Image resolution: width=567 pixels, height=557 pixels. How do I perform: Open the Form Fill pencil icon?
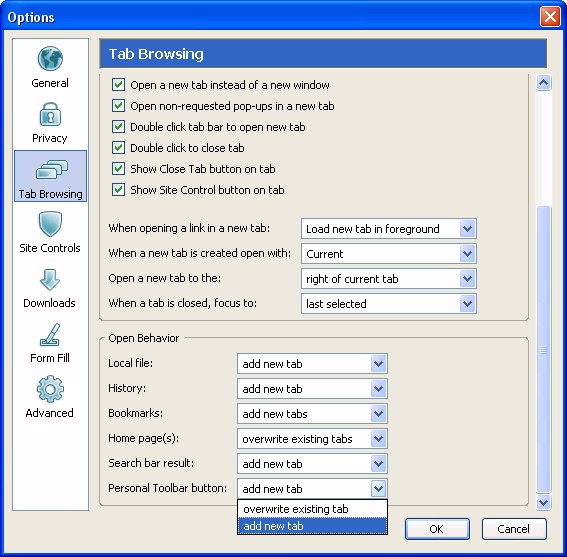point(50,335)
